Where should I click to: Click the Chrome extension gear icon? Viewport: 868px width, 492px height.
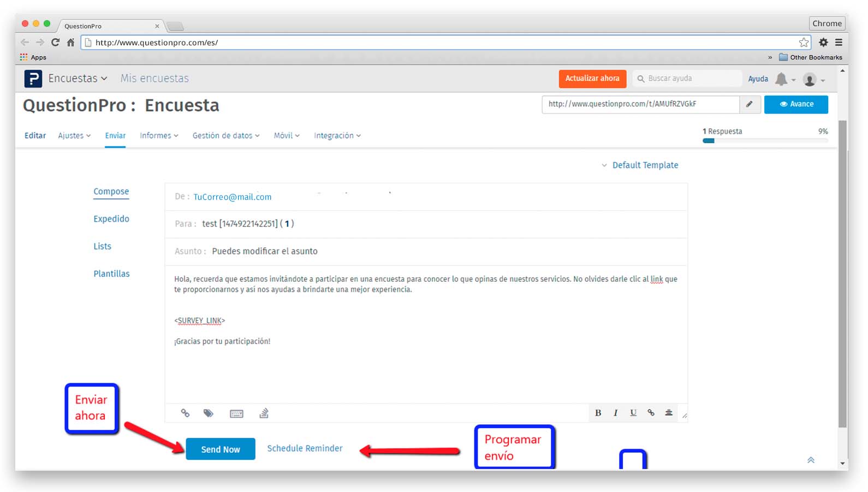(823, 42)
